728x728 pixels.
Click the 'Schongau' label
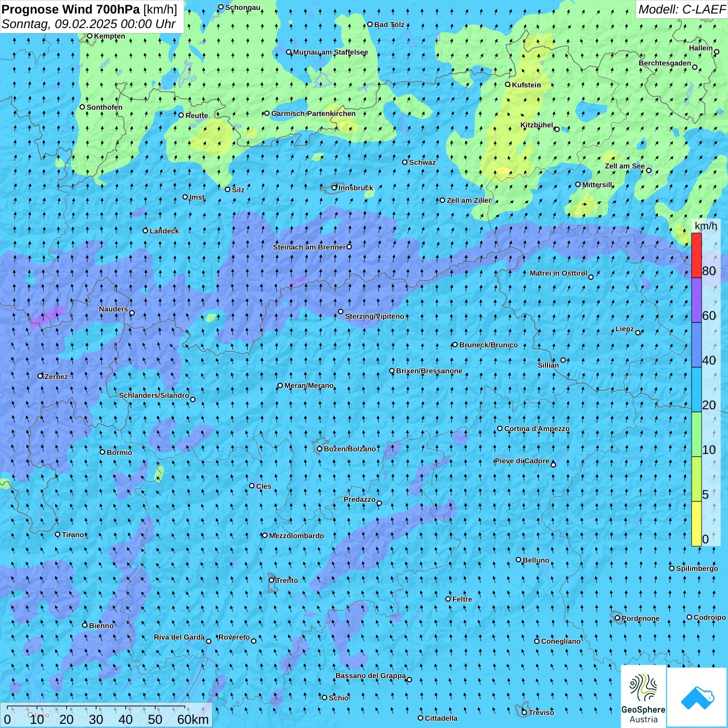pyautogui.click(x=243, y=7)
